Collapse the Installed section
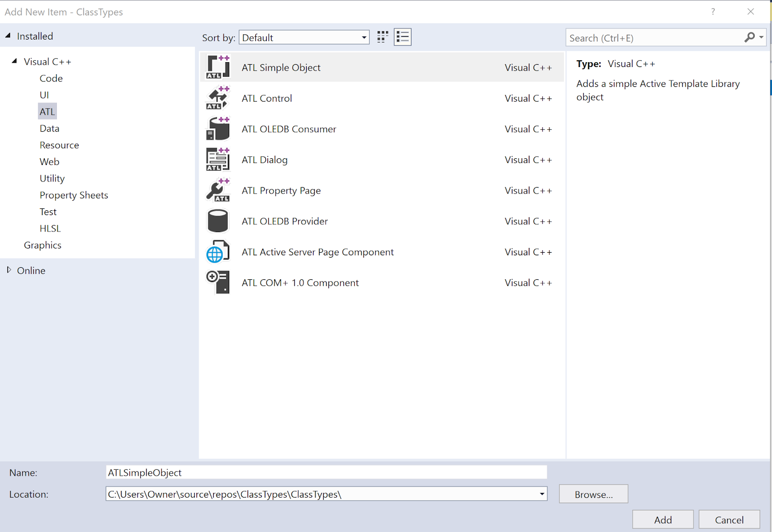This screenshot has height=532, width=772. (x=8, y=36)
